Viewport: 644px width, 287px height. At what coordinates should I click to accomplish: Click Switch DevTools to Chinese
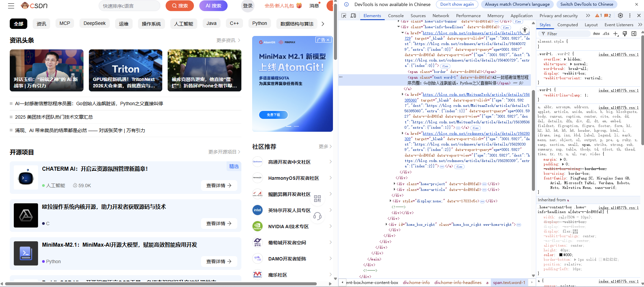[x=587, y=4]
